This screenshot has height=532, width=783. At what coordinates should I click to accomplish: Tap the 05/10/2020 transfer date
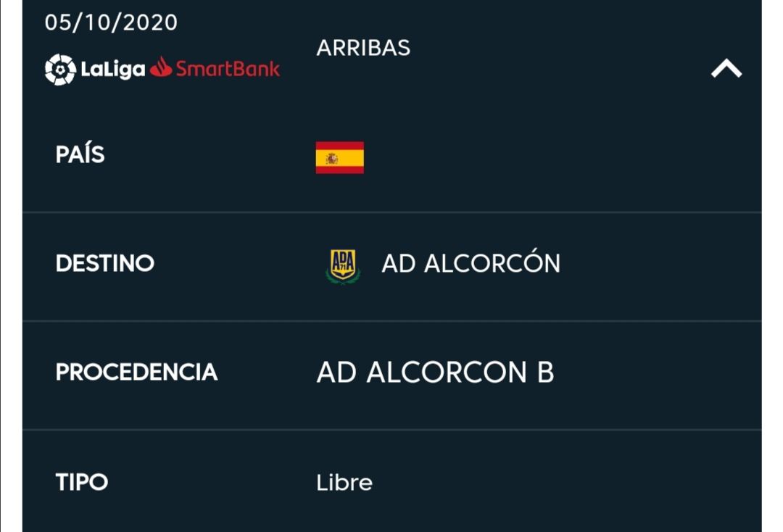111,22
